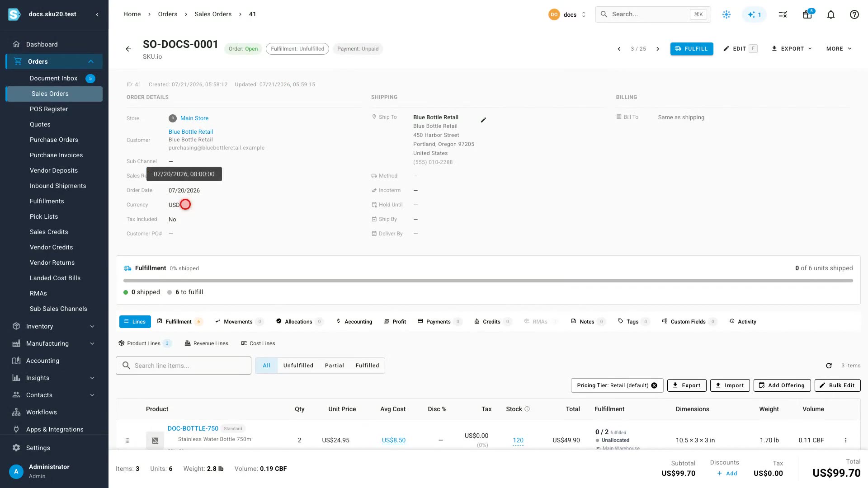
Task: Click the fulfillment shipped progress bar
Action: [x=488, y=281]
